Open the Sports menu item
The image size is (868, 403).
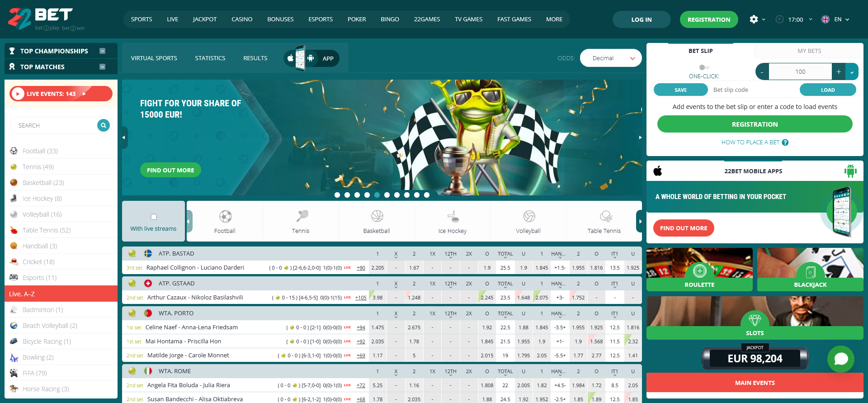click(x=142, y=19)
